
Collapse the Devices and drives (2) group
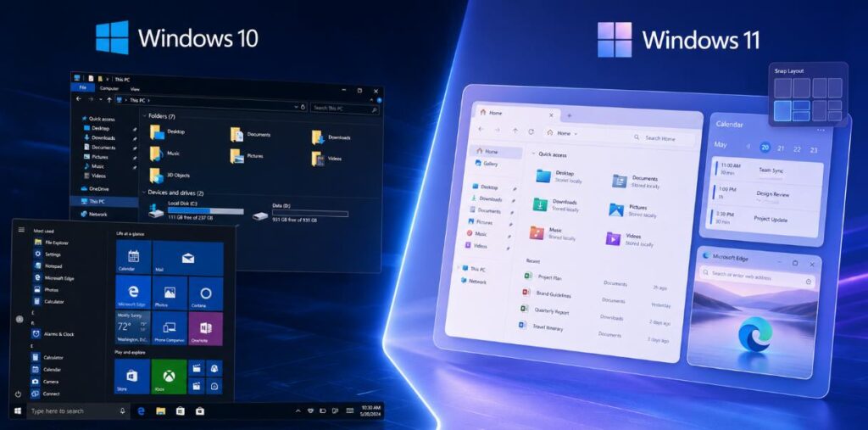[144, 193]
